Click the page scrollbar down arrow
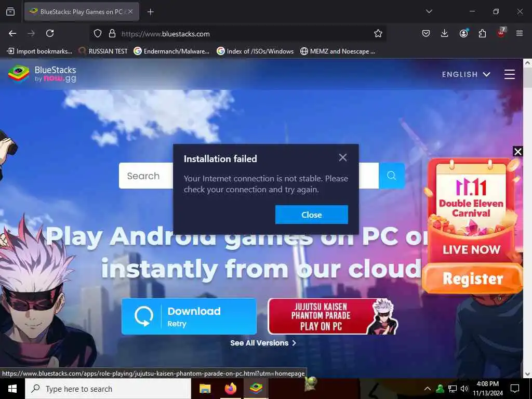The image size is (532, 399). click(528, 374)
